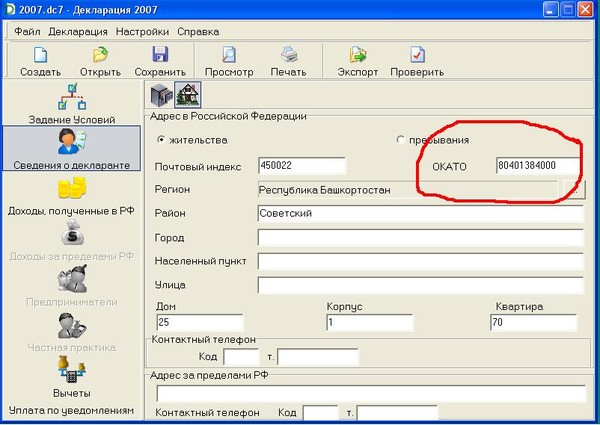Open Доходы, полученные в РФ section
Image resolution: width=600 pixels, height=425 pixels.
[69, 194]
